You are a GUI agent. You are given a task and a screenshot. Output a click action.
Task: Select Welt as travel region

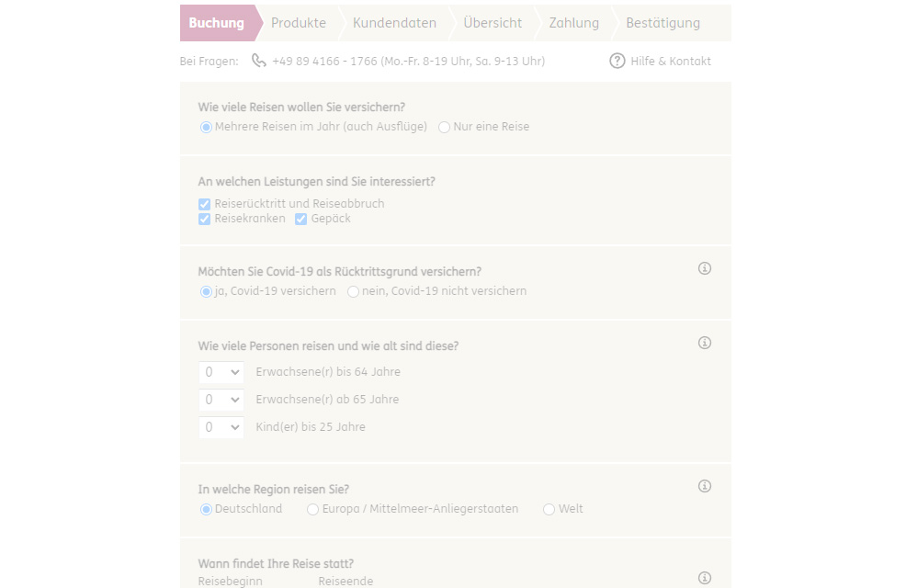[549, 509]
